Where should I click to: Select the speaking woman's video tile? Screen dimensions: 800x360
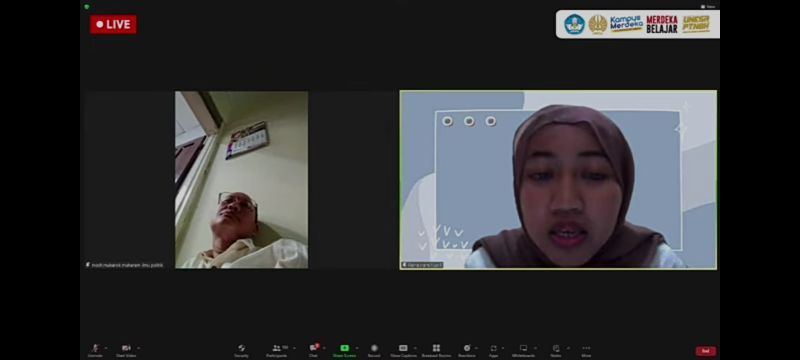pyautogui.click(x=558, y=180)
